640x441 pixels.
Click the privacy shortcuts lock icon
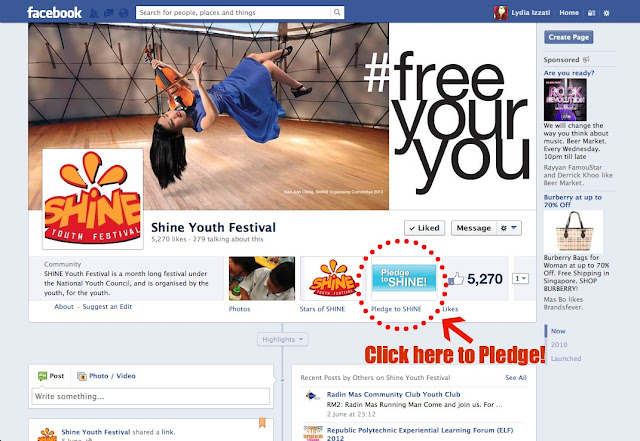click(591, 13)
